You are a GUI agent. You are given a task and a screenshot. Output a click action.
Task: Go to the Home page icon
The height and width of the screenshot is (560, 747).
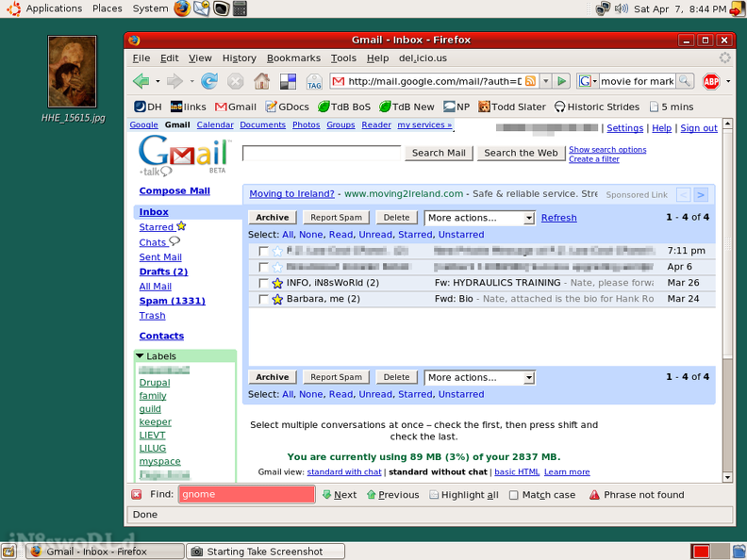click(261, 81)
